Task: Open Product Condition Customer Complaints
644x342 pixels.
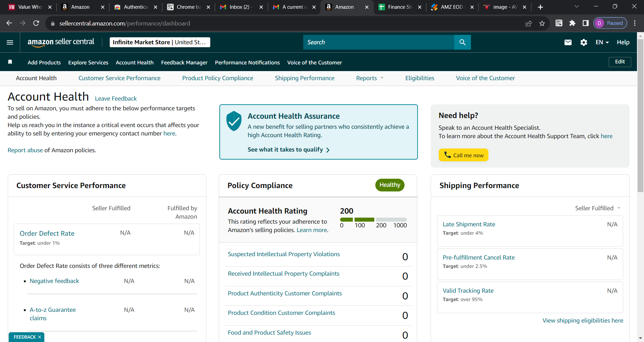Action: (281, 313)
